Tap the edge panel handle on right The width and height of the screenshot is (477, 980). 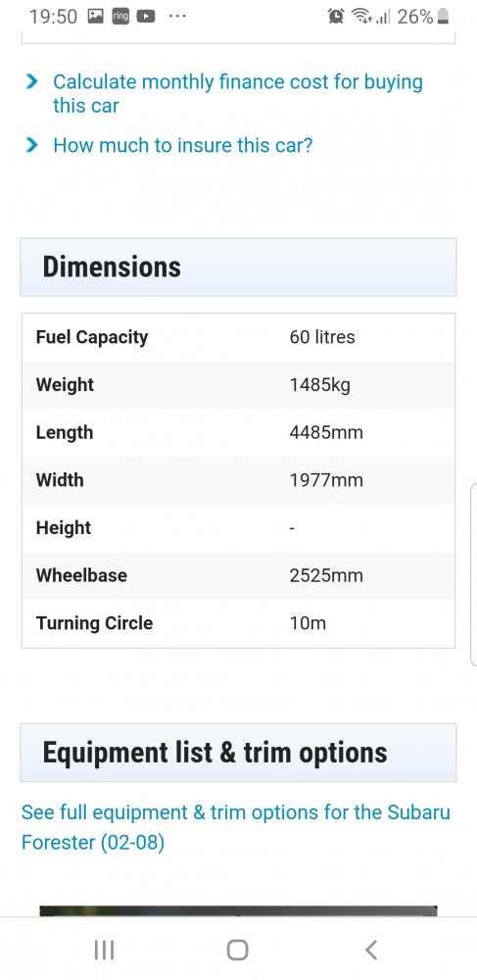473,573
